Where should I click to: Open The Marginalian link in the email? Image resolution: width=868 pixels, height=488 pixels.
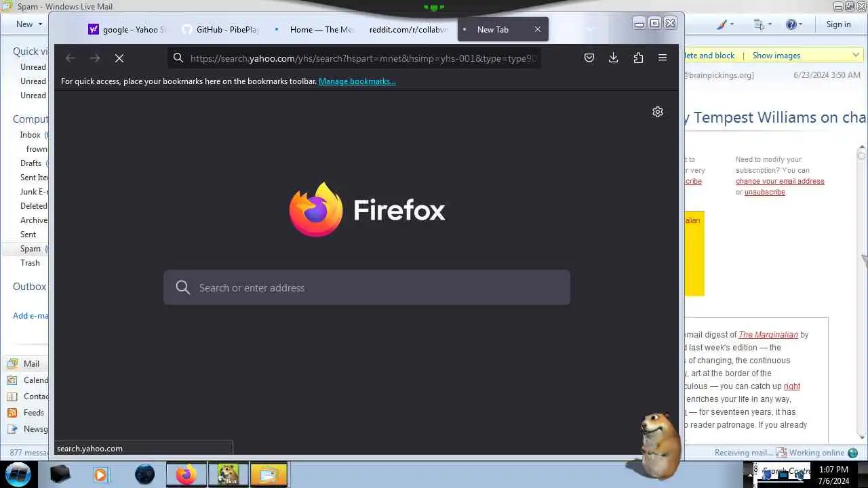pos(768,334)
